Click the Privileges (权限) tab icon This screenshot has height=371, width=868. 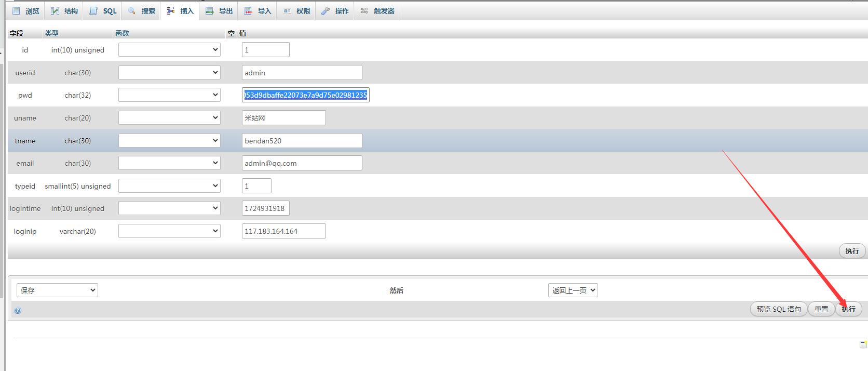click(x=287, y=11)
